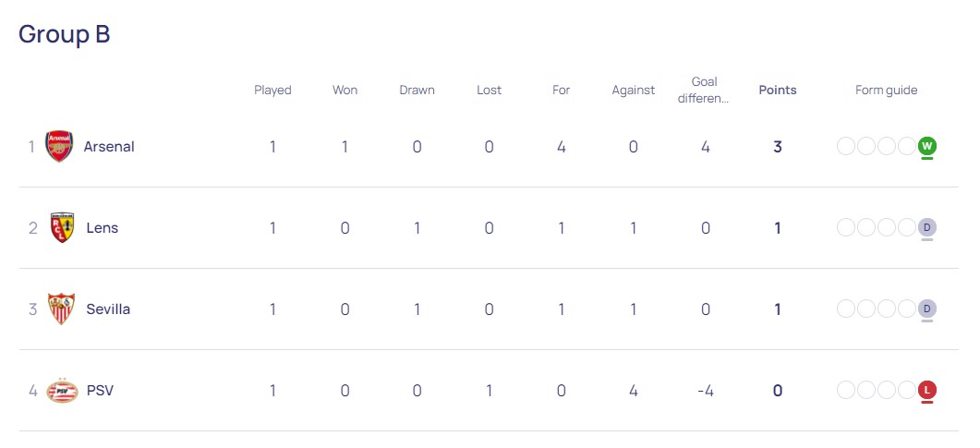Sort table by Played column header
Screen dimensions: 980x448
[272, 90]
